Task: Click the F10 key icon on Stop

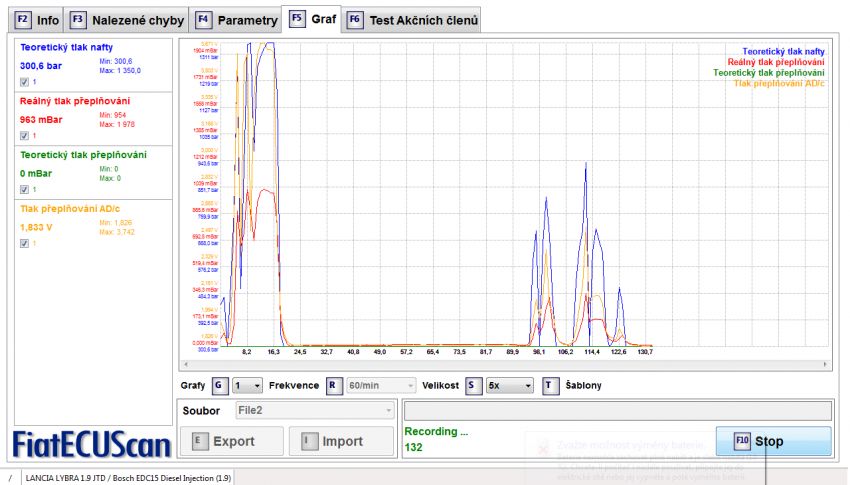Action: click(x=741, y=441)
